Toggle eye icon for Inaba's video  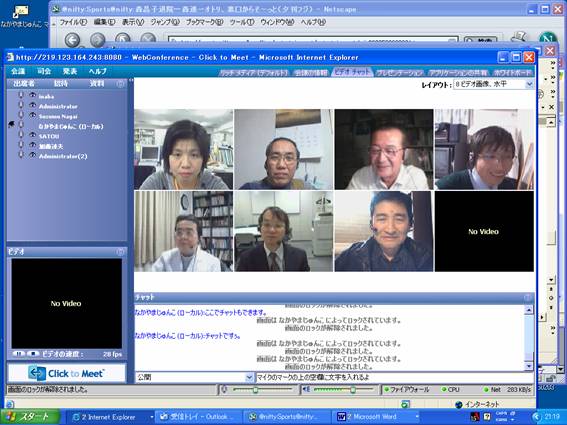(33, 95)
